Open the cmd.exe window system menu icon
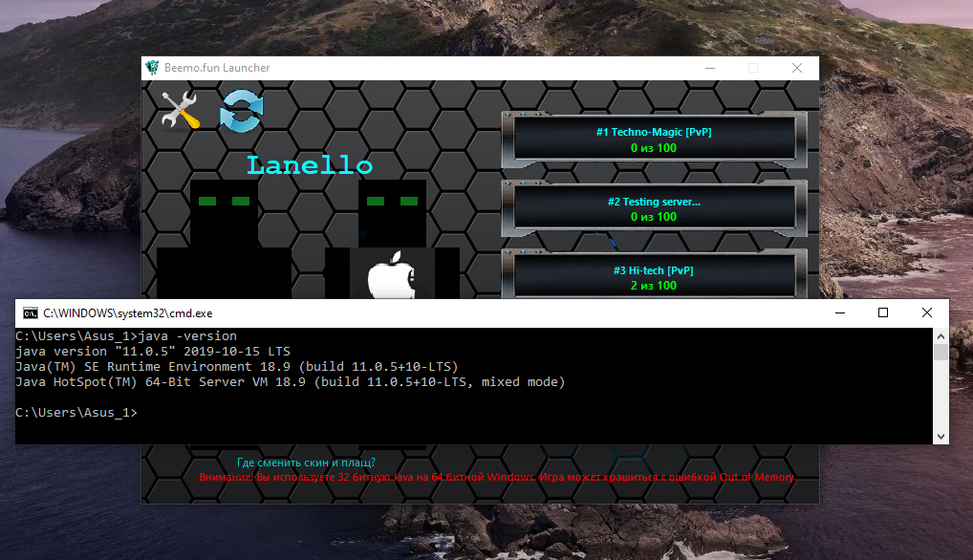Screen dimensions: 973x560 [x=30, y=313]
